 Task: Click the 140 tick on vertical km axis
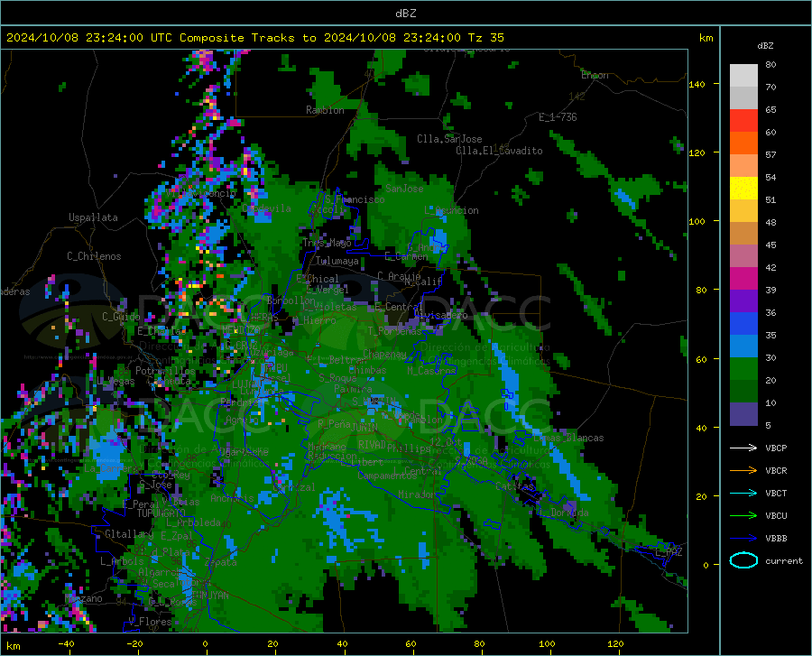point(697,84)
